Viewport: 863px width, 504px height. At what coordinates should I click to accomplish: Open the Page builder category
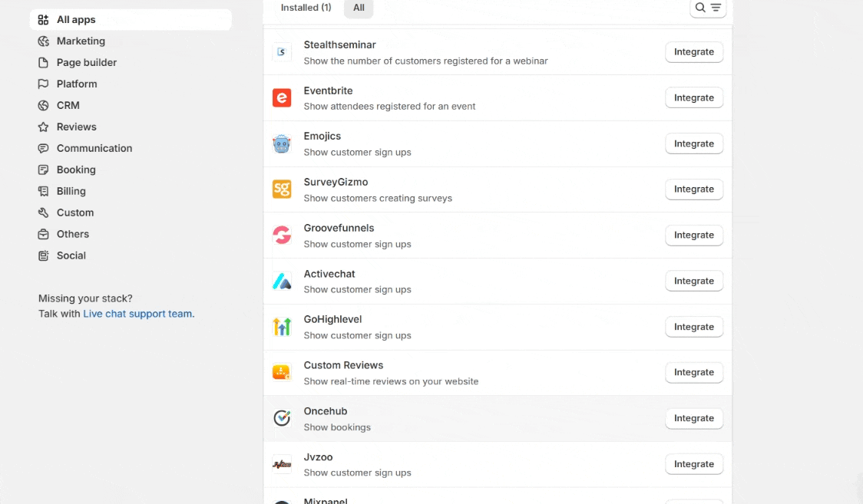coord(87,63)
